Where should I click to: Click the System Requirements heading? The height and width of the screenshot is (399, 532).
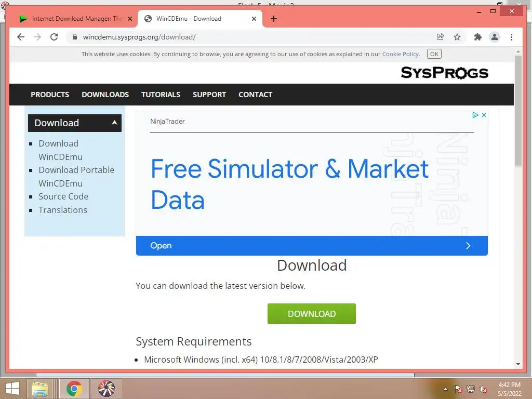coord(194,341)
